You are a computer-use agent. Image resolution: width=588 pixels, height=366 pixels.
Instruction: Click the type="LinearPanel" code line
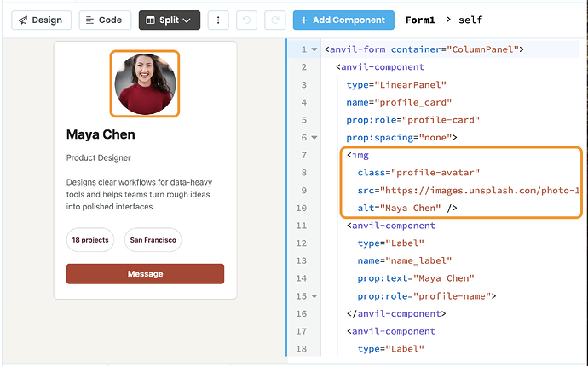(x=396, y=84)
